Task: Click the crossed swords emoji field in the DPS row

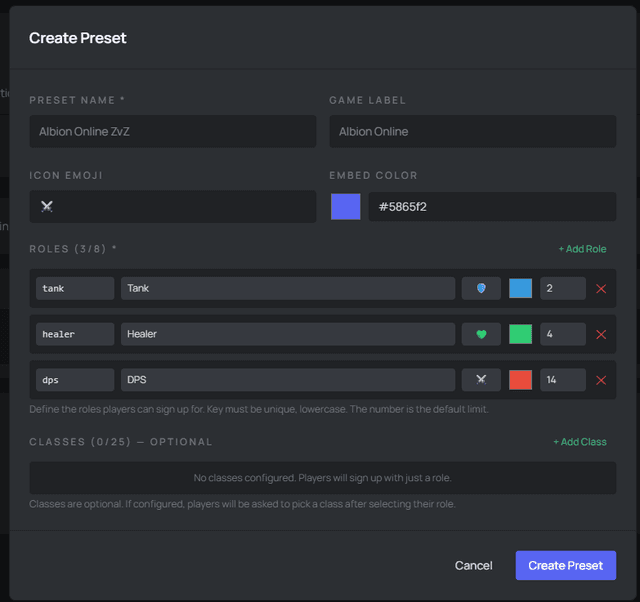Action: 481,380
